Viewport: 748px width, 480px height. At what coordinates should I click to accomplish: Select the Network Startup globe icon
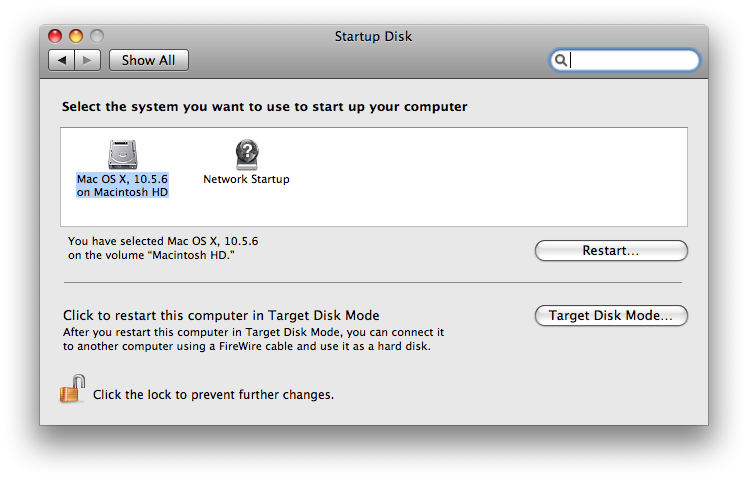pos(246,153)
